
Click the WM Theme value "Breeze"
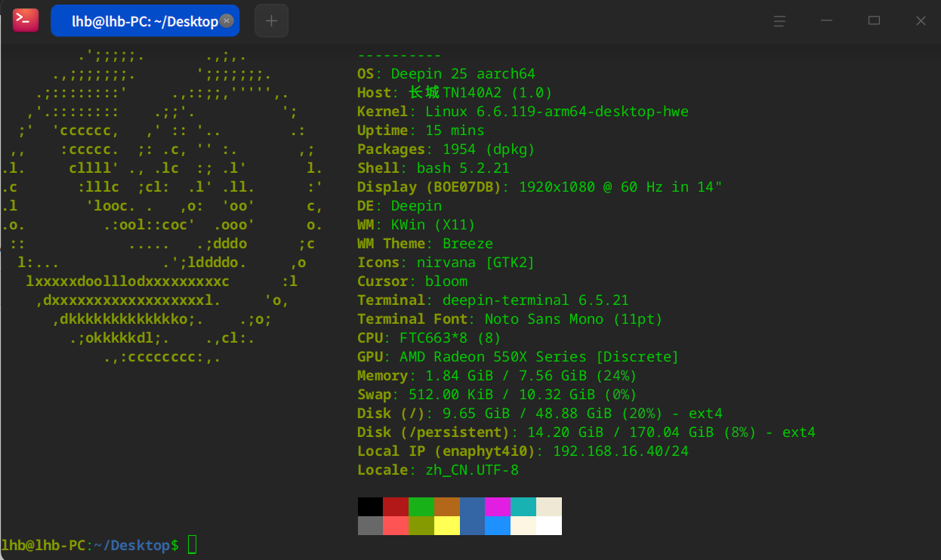(x=467, y=244)
